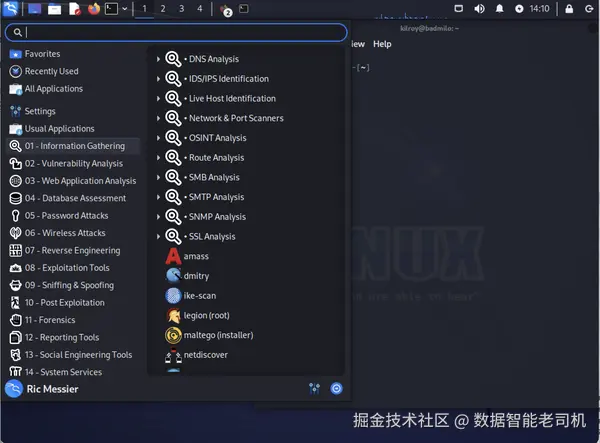Screen dimensions: 600x443
Task: Select 07 - Reverse Engineering category
Action: coord(73,251)
